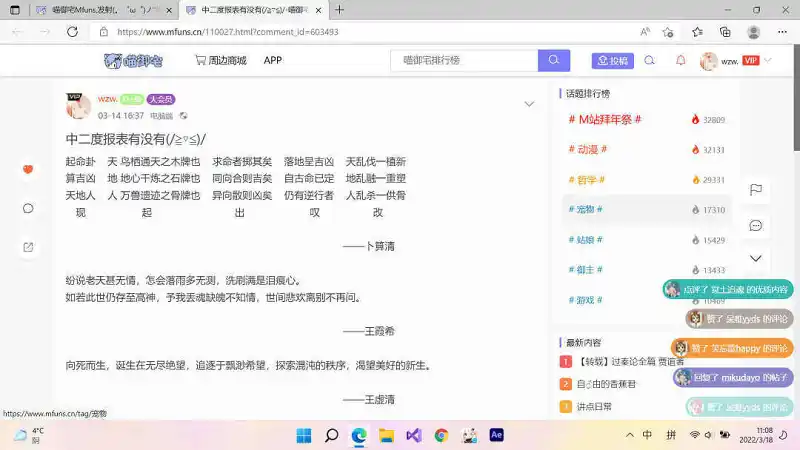Click the purple mikudayo post notification
The width and height of the screenshot is (800, 450).
click(x=733, y=378)
